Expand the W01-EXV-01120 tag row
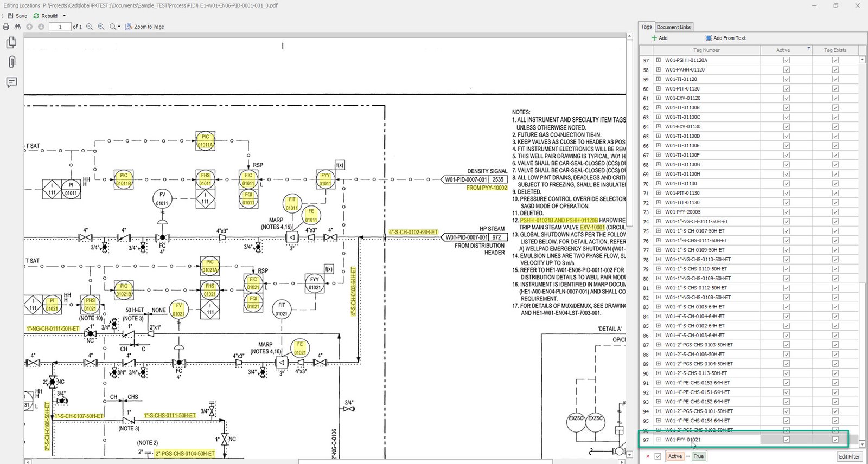 (x=658, y=98)
